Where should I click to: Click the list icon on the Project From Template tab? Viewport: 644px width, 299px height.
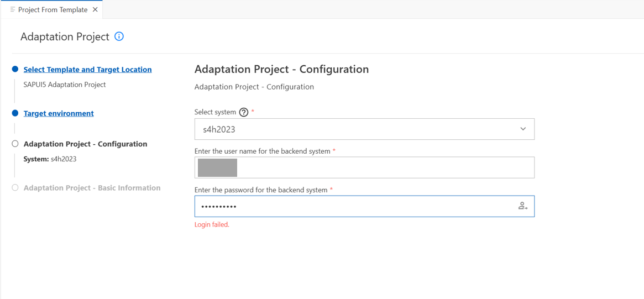click(13, 9)
